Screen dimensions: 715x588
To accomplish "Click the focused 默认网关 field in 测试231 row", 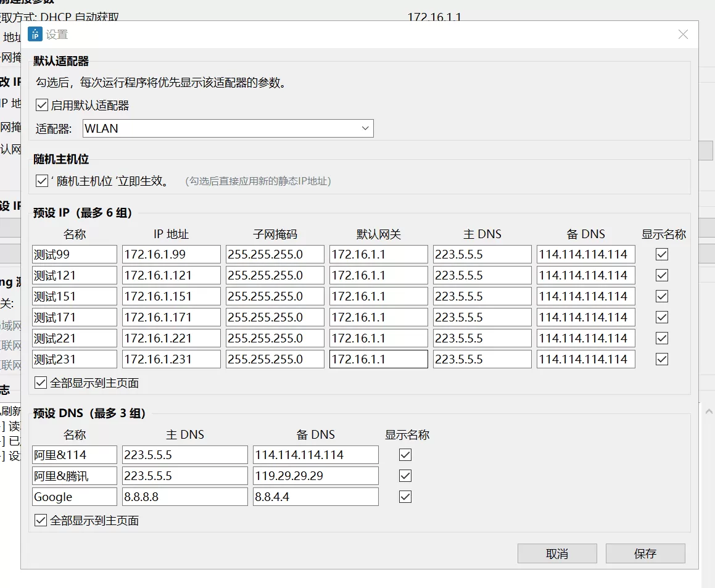I will [x=379, y=359].
